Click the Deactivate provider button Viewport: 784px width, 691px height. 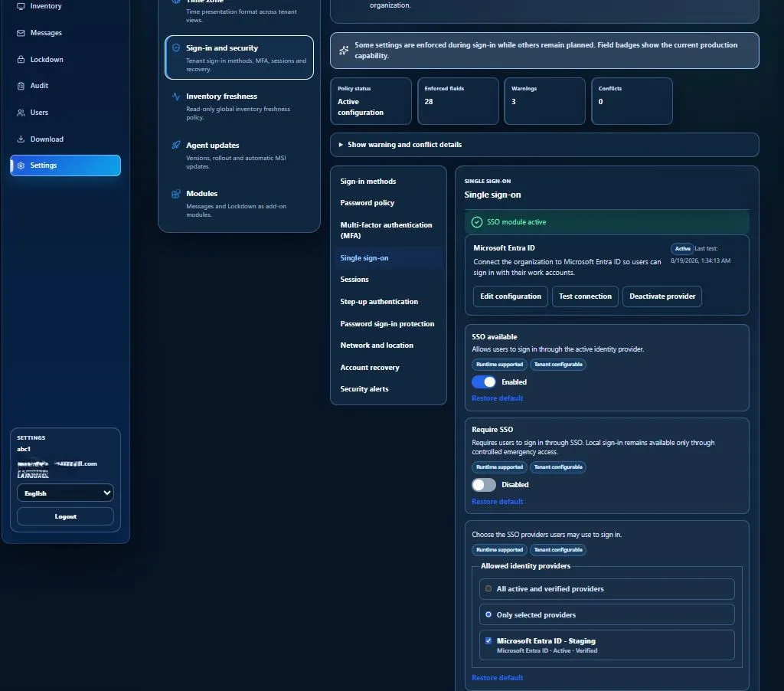[x=662, y=296]
